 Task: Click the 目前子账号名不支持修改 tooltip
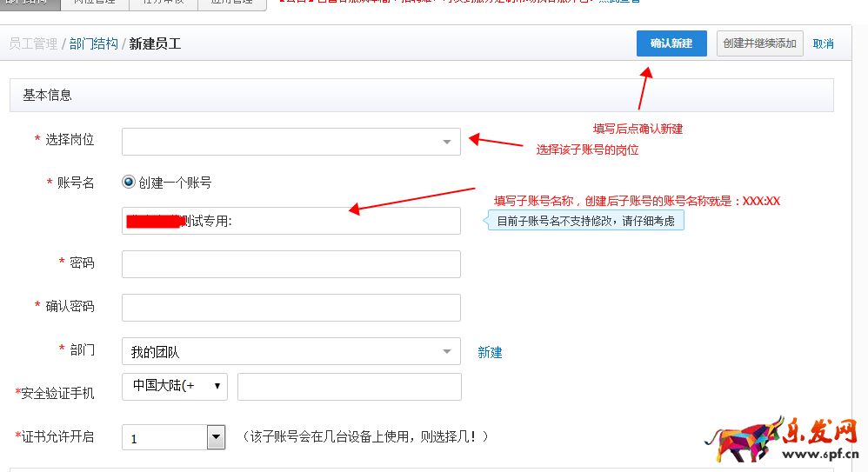pyautogui.click(x=585, y=221)
